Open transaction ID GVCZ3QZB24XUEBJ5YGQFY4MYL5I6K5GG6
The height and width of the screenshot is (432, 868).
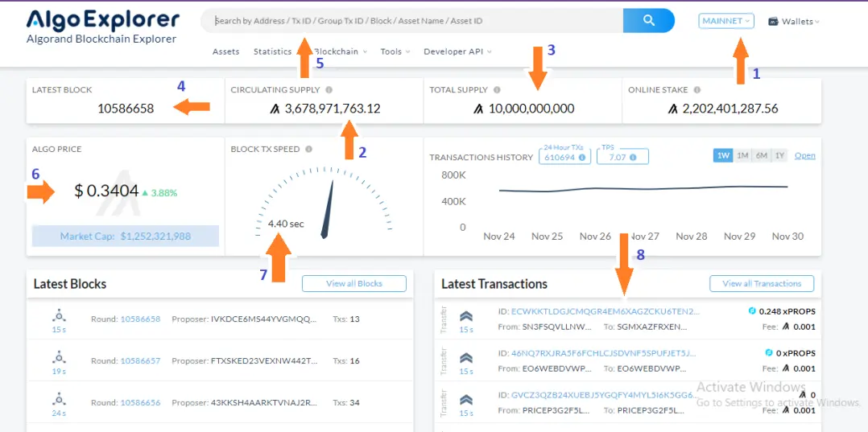coord(605,395)
